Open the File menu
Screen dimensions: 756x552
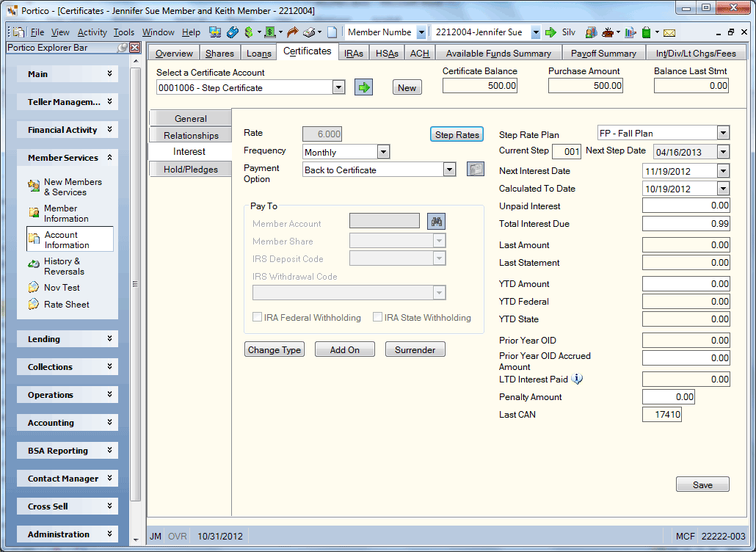click(37, 32)
